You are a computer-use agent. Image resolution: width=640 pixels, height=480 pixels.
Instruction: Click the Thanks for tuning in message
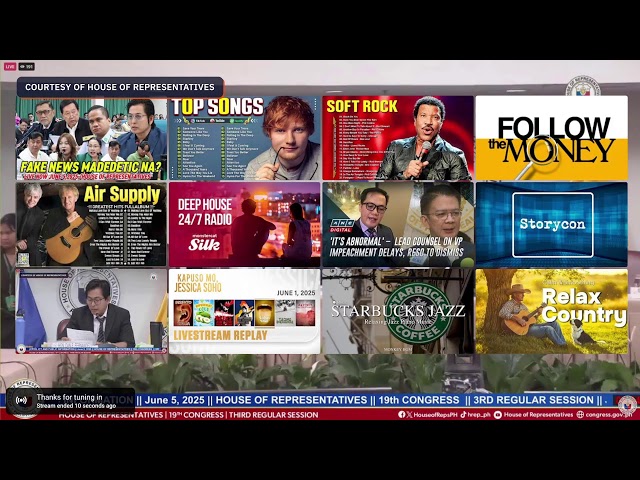[69, 397]
